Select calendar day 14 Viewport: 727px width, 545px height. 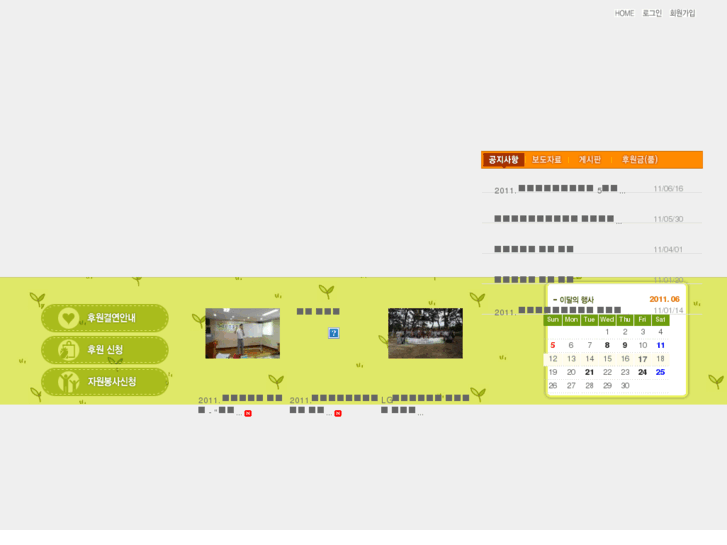(x=589, y=359)
